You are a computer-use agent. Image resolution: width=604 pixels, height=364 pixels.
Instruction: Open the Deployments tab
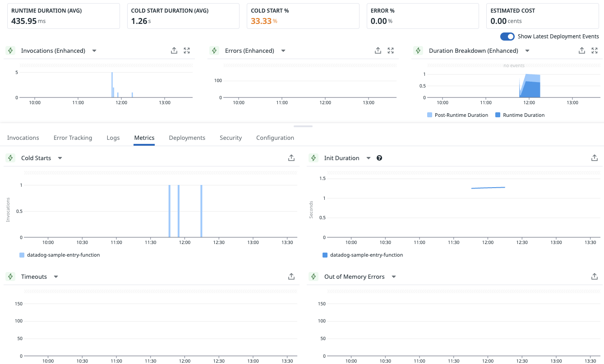[x=187, y=138]
